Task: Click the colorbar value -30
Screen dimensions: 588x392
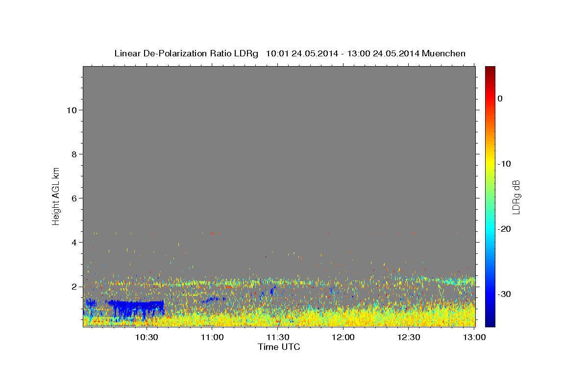Action: 505,294
